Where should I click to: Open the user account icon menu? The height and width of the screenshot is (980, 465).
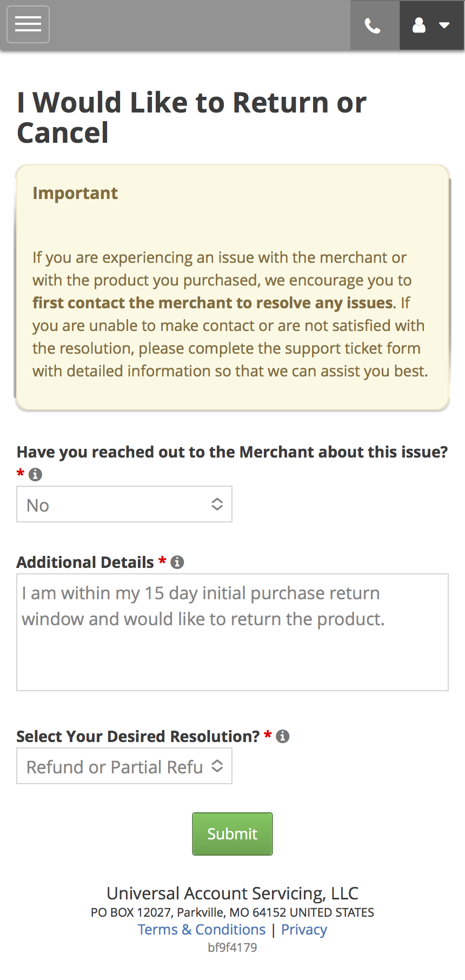419,25
